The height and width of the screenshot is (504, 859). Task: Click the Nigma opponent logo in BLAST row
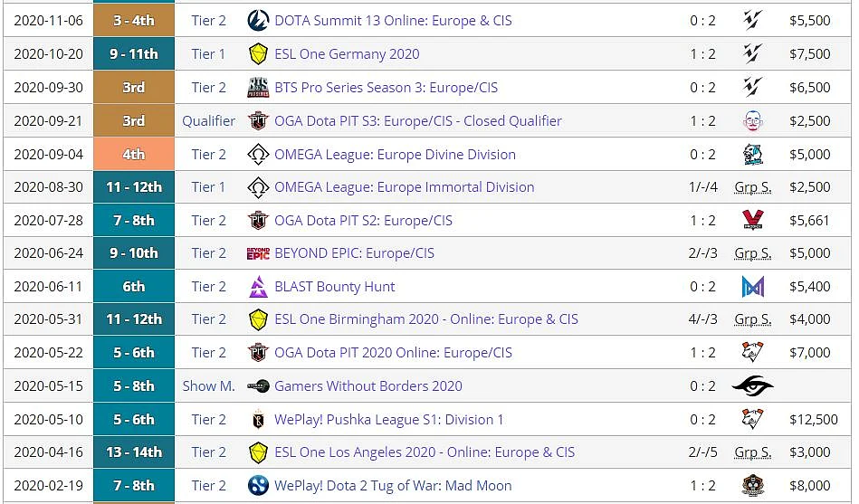[753, 287]
